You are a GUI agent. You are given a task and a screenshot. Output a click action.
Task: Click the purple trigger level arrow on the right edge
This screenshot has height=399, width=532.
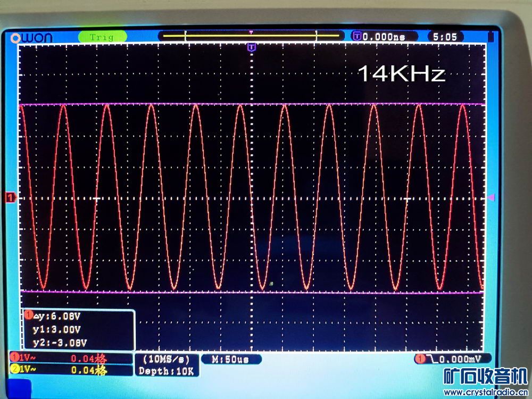point(491,197)
